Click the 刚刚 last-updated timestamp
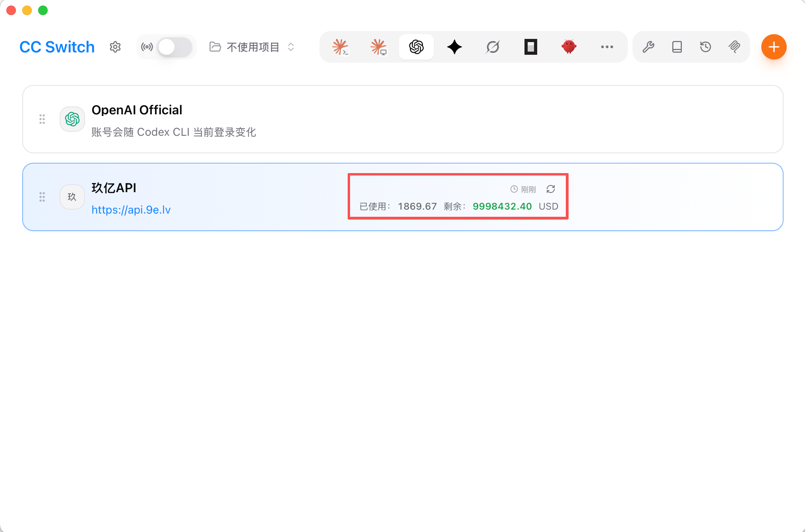Image resolution: width=805 pixels, height=532 pixels. click(528, 189)
